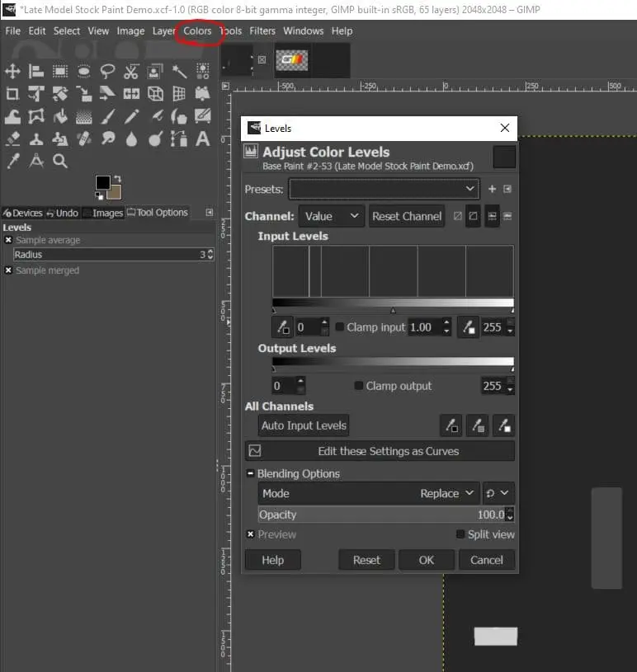Click the black foreground color swatch
This screenshot has width=637, height=672.
pos(102,182)
